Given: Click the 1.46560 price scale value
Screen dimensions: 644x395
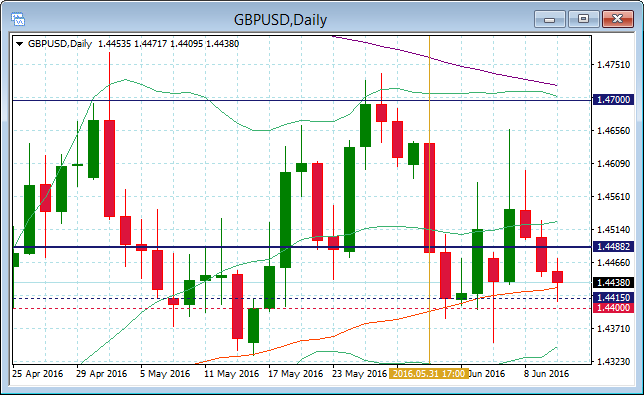Looking at the screenshot, I should pyautogui.click(x=613, y=131).
